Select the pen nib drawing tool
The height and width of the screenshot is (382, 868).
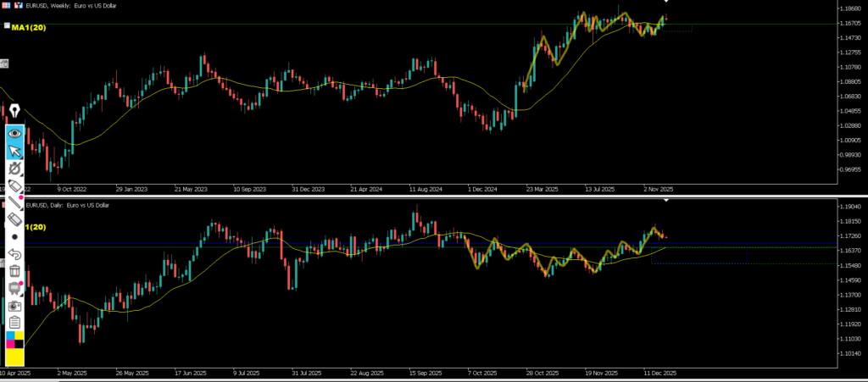14,113
